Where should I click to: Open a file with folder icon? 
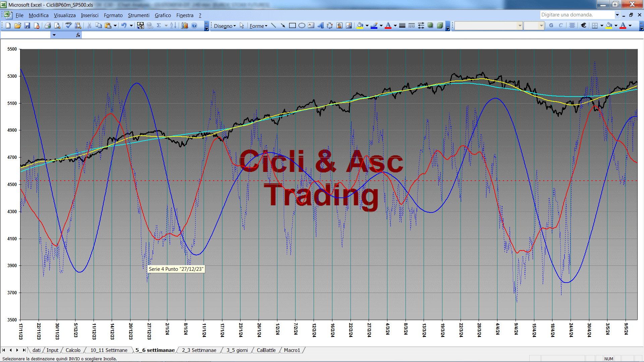tap(18, 25)
